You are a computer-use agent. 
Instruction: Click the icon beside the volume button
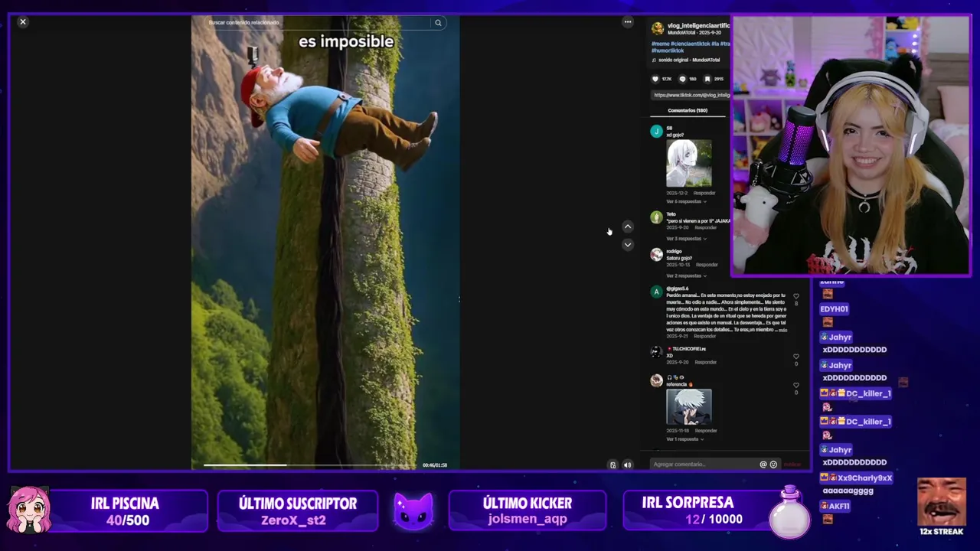612,465
